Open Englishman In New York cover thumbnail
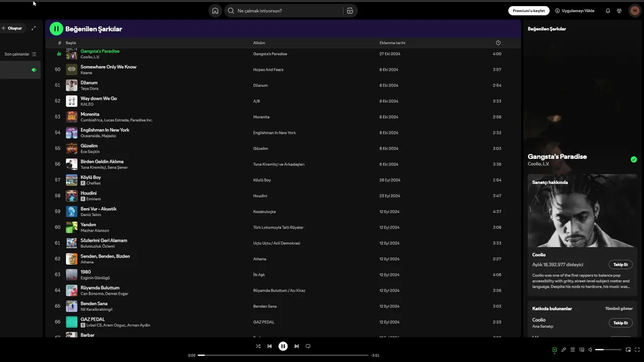 pyautogui.click(x=71, y=133)
